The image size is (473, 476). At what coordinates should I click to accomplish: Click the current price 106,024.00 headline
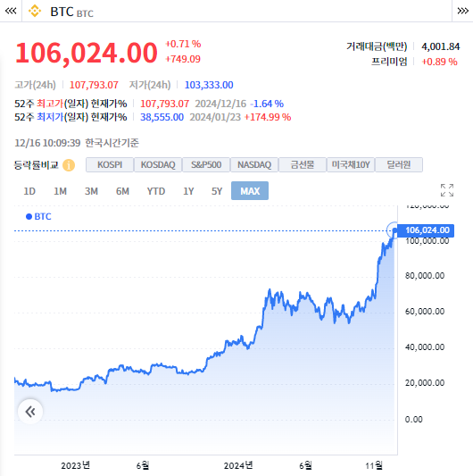pyautogui.click(x=87, y=53)
